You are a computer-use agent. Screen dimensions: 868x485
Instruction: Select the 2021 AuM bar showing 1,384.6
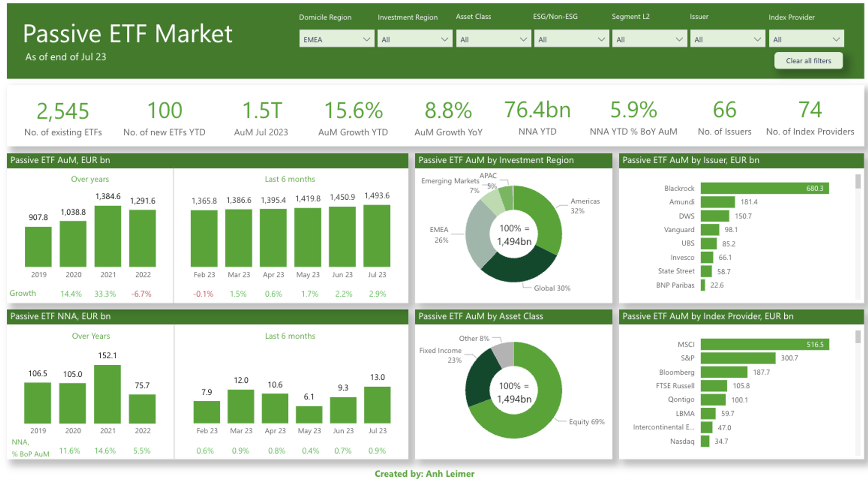click(108, 237)
